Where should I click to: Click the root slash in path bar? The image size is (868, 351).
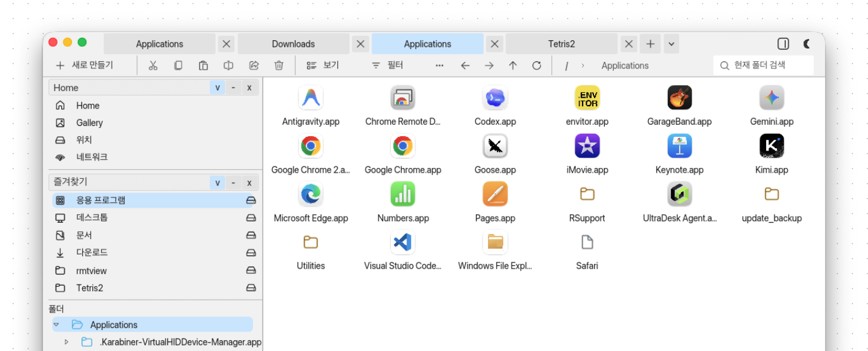coord(566,65)
